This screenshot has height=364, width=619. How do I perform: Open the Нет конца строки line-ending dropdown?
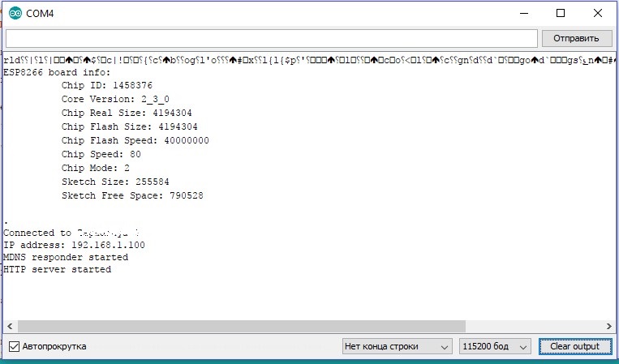pyautogui.click(x=398, y=347)
